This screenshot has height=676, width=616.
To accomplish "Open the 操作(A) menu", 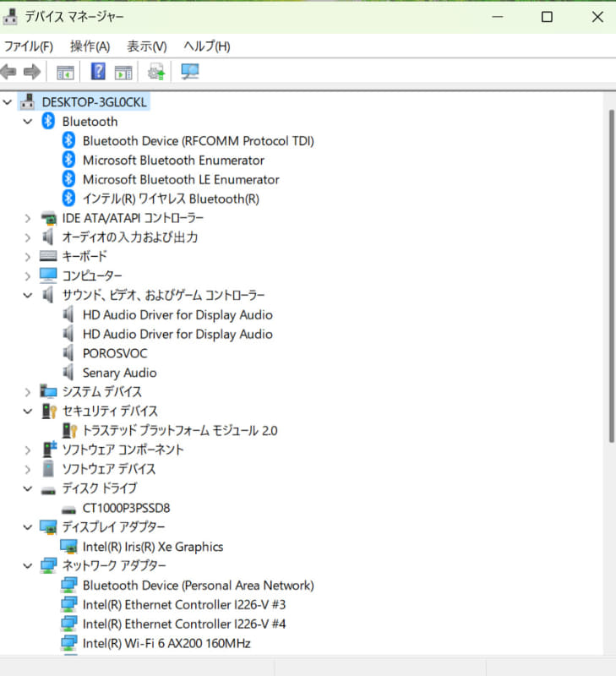I will coord(90,46).
